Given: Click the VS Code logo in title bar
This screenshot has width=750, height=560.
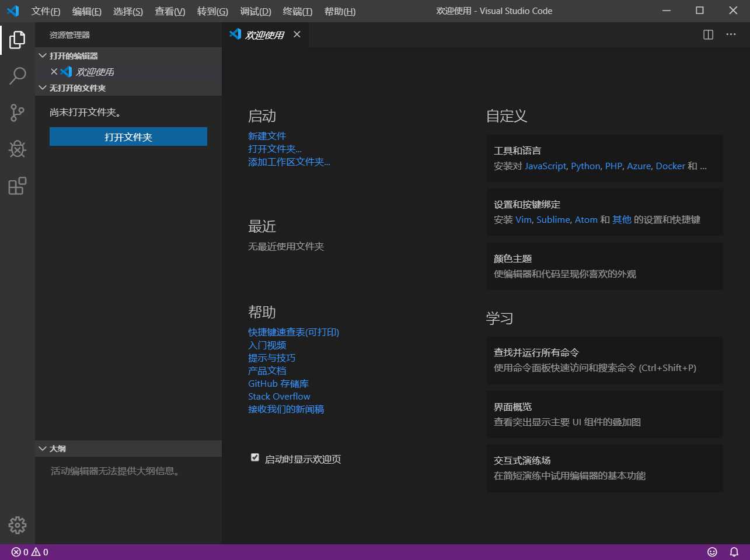Looking at the screenshot, I should [13, 11].
